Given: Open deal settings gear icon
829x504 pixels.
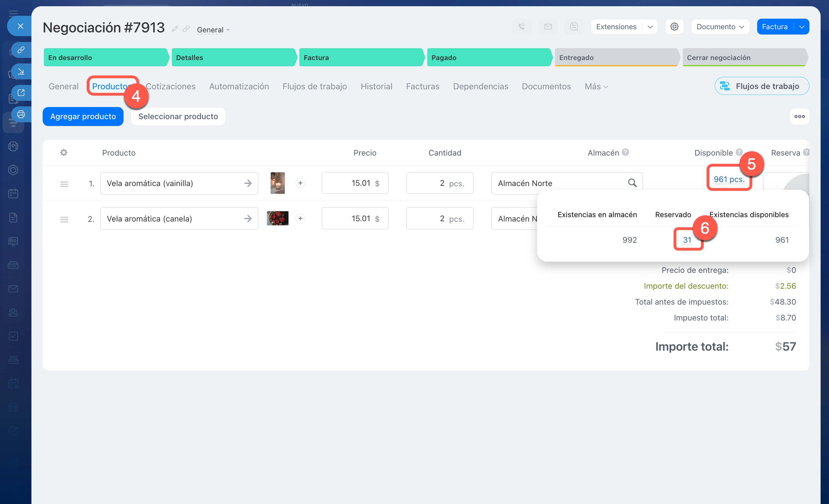Looking at the screenshot, I should (x=674, y=26).
